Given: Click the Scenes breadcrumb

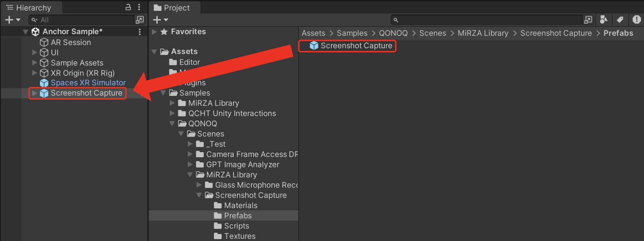Looking at the screenshot, I should point(433,33).
